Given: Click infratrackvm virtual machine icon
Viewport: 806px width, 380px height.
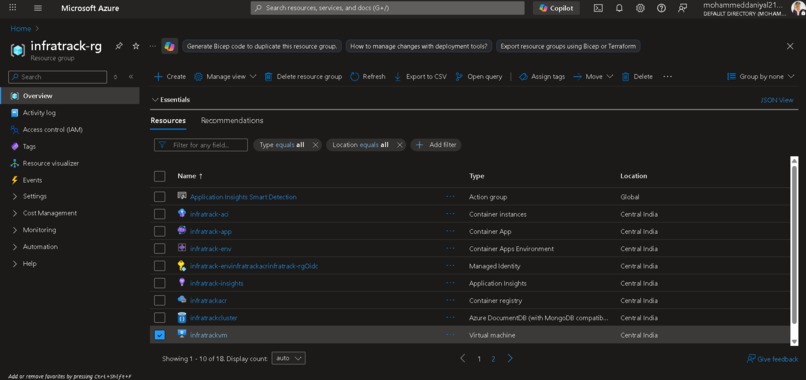Looking at the screenshot, I should [181, 334].
